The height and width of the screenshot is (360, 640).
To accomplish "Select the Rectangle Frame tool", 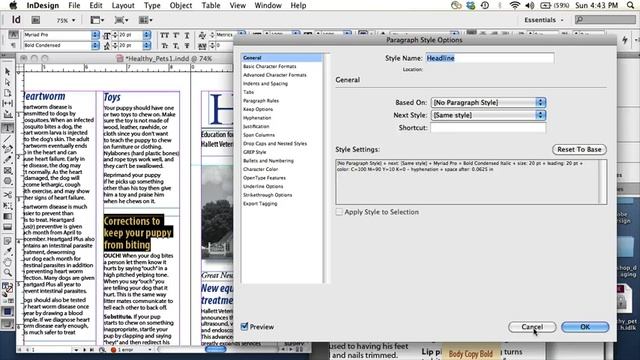I will click(7, 171).
